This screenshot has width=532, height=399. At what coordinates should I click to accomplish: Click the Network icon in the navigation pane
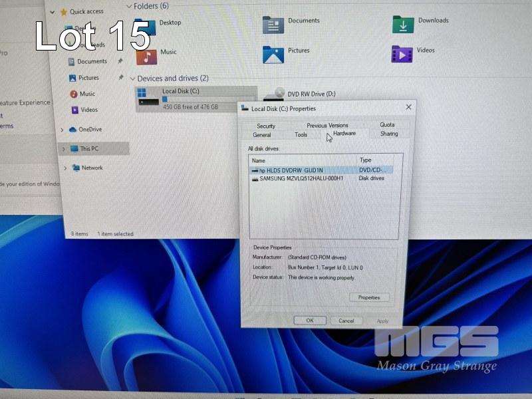[76, 168]
